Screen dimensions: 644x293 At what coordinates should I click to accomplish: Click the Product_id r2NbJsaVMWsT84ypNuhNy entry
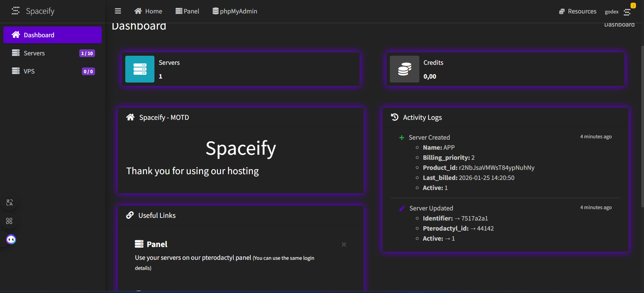point(478,167)
